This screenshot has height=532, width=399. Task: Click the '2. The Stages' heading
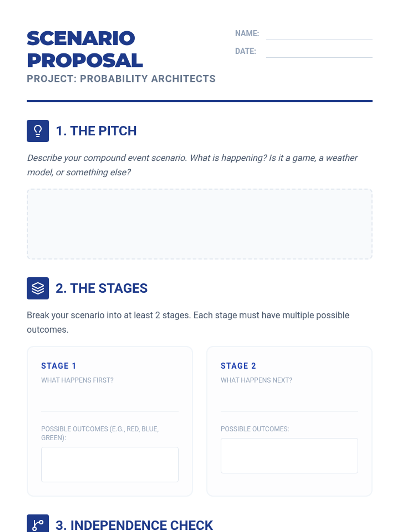pyautogui.click(x=101, y=288)
